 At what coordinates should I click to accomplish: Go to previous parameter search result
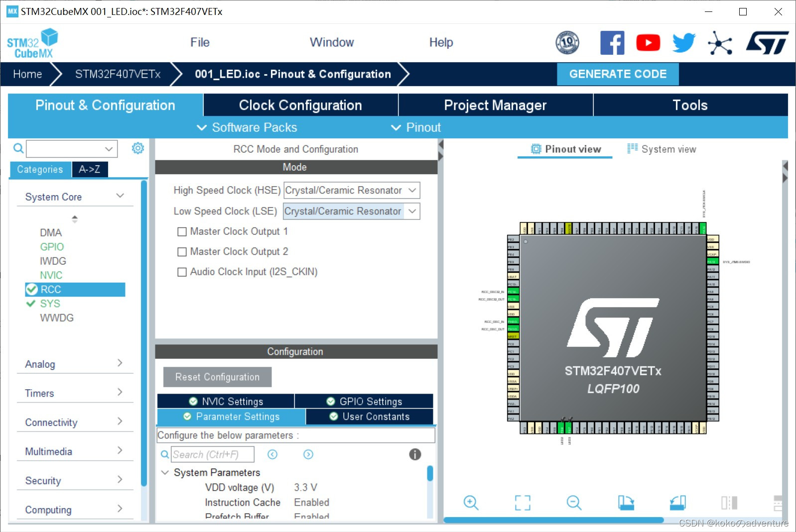coord(272,454)
